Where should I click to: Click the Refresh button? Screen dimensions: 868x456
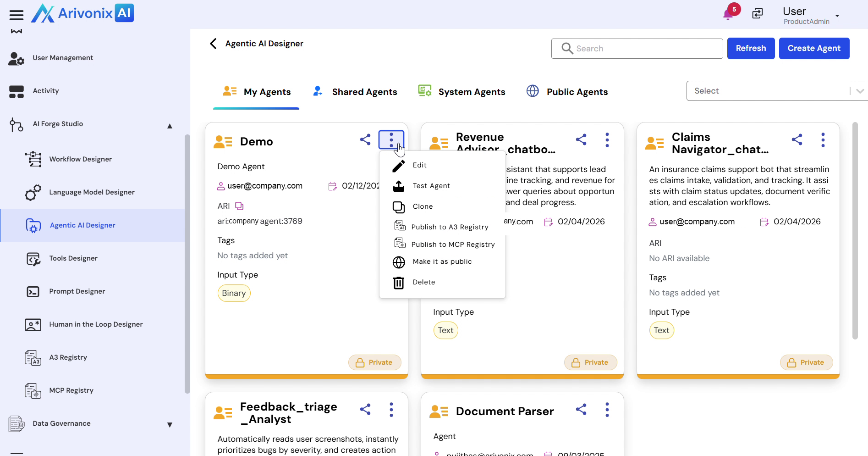click(x=751, y=48)
